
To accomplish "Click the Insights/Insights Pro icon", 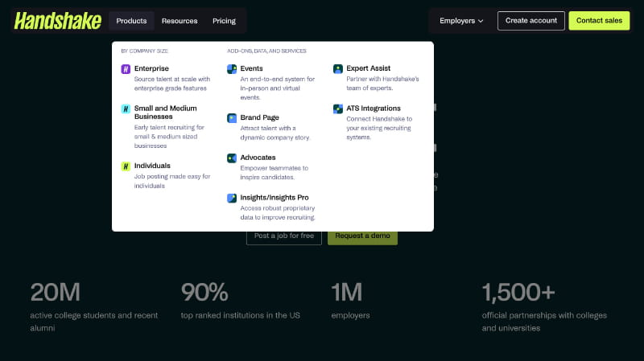I will point(232,198).
